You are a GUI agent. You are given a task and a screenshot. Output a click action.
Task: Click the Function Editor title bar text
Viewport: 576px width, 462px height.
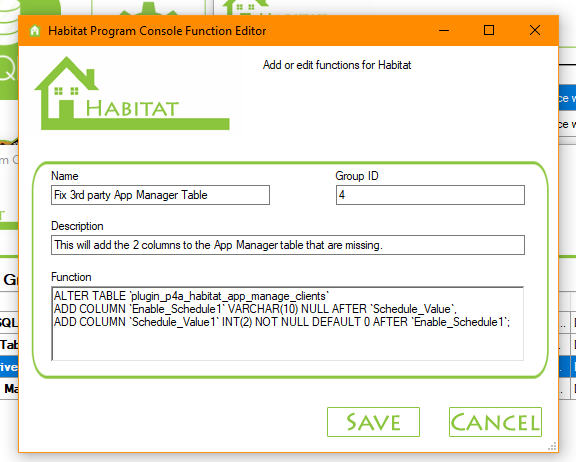[157, 31]
